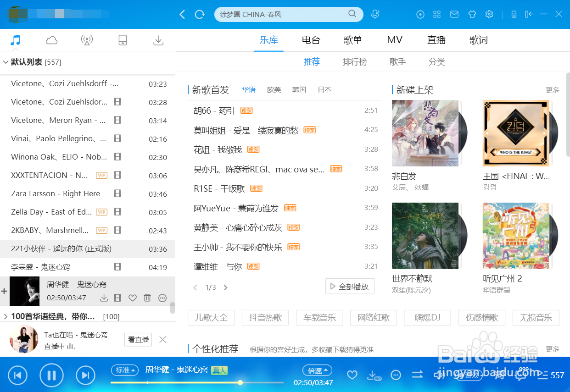Toggle the play mode repeat icon
The width and height of the screenshot is (570, 392).
(x=417, y=375)
